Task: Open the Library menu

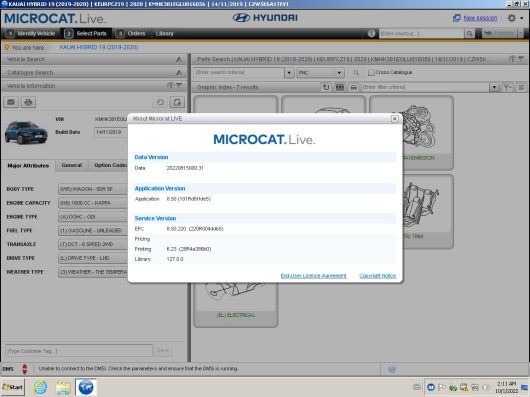Action: [x=165, y=33]
